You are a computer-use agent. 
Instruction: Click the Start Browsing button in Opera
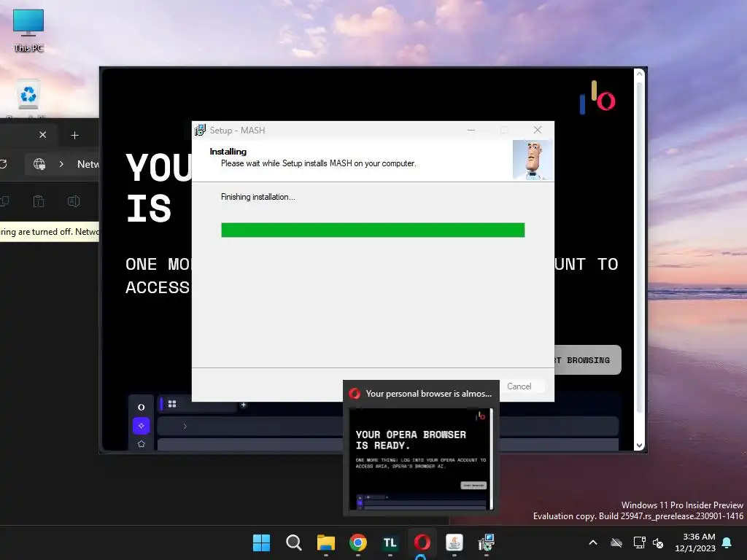[x=587, y=360]
